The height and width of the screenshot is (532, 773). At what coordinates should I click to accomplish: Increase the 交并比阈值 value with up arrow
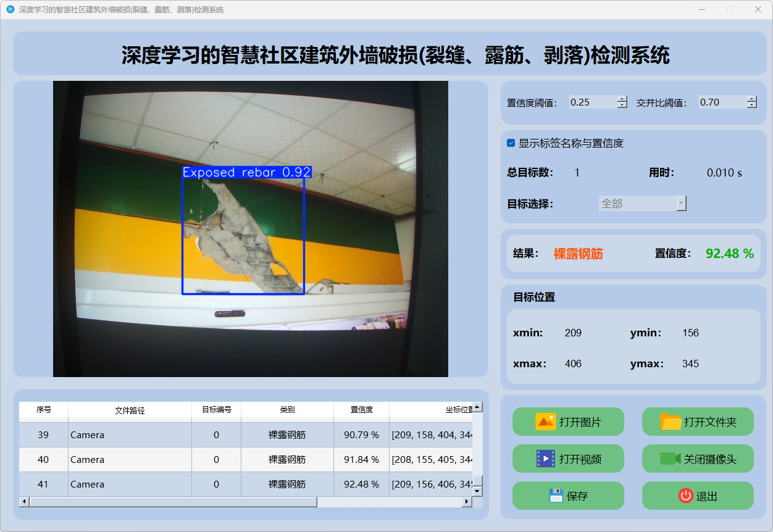click(751, 99)
